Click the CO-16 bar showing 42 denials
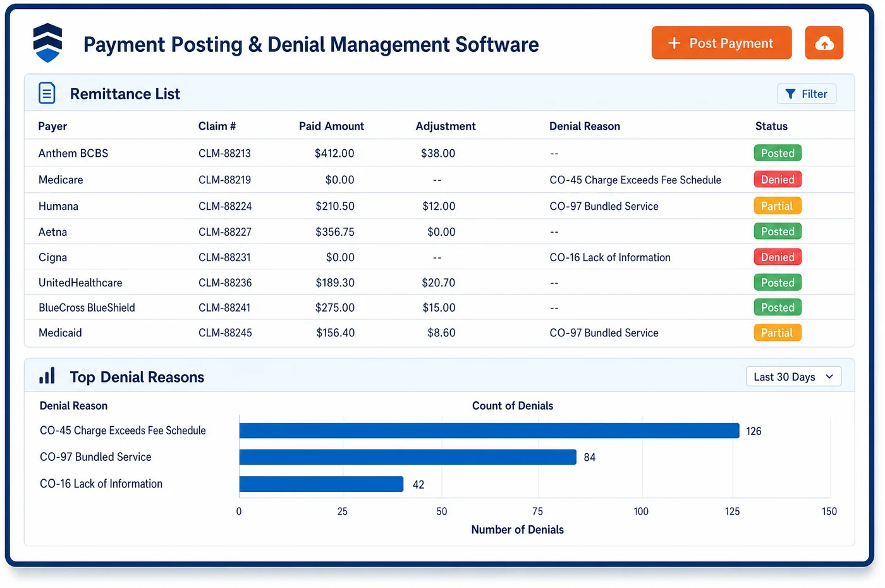 point(321,484)
